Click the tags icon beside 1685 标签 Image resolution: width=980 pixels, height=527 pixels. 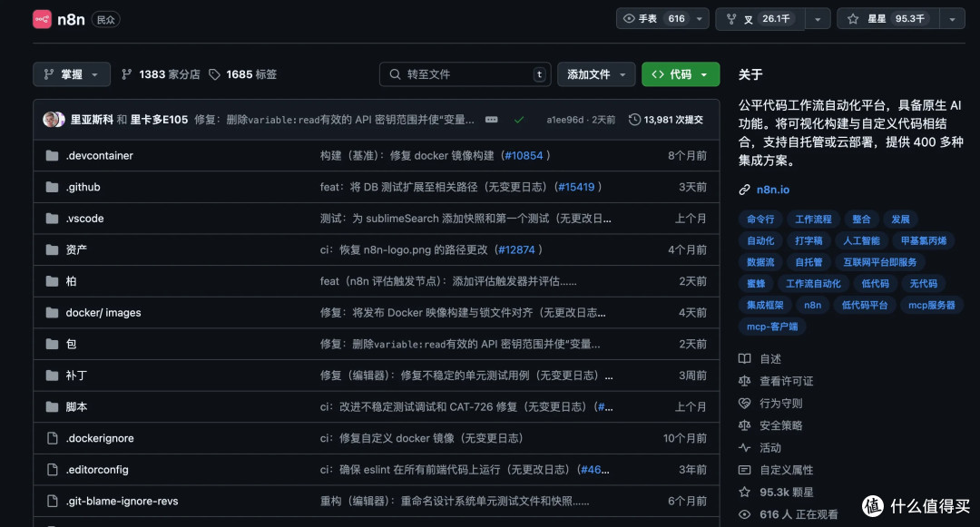pos(214,74)
